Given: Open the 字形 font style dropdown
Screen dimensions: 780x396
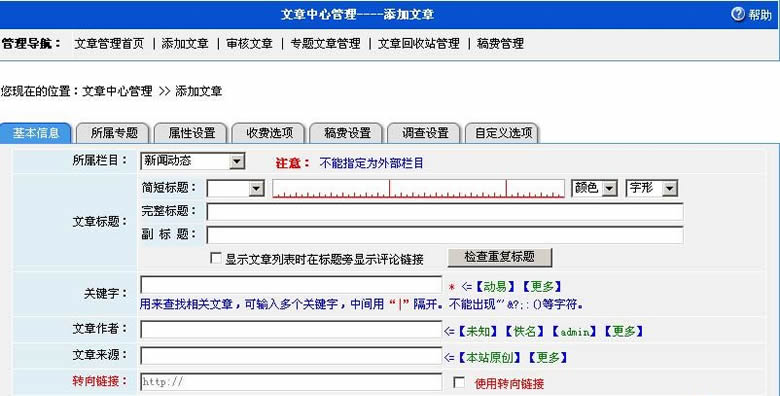Looking at the screenshot, I should tap(670, 189).
